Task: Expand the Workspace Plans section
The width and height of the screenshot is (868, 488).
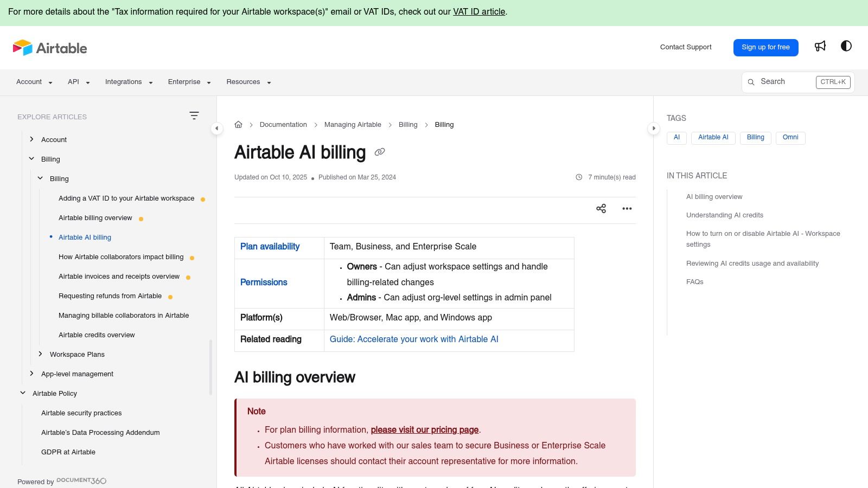Action: (x=40, y=354)
